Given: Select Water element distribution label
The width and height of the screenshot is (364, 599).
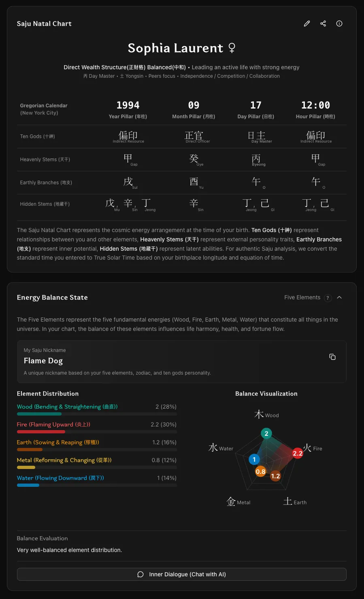Looking at the screenshot, I should click(x=60, y=478).
